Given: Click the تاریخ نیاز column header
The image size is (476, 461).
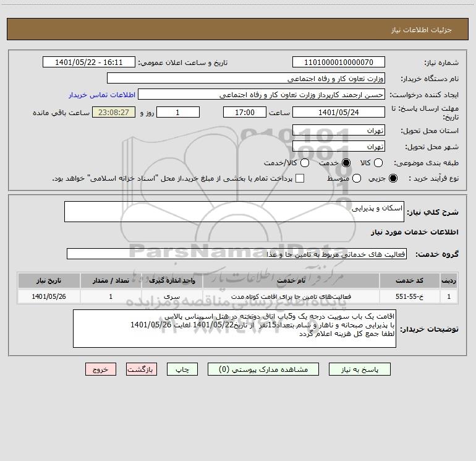Looking at the screenshot, I should click(x=49, y=280).
